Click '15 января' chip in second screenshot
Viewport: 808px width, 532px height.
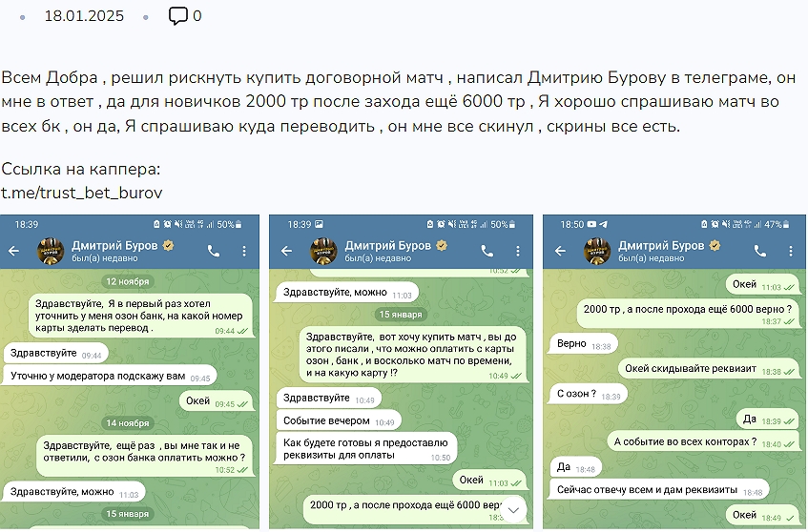pos(401,315)
